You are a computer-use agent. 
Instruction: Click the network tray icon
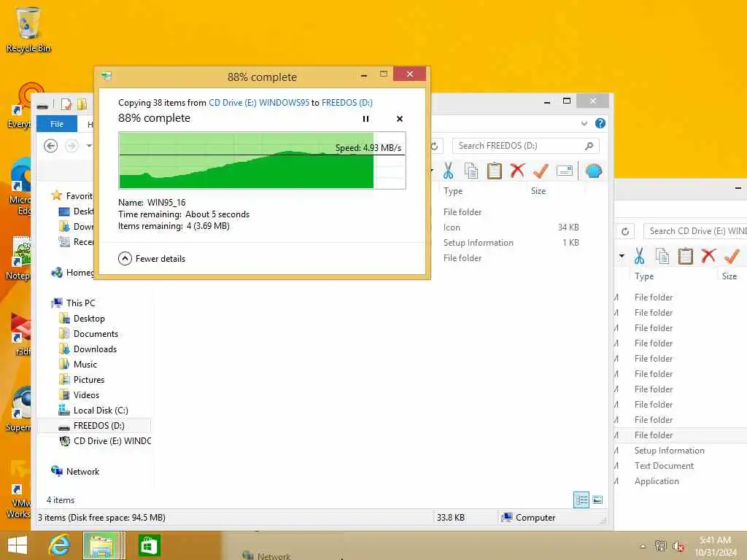click(660, 546)
